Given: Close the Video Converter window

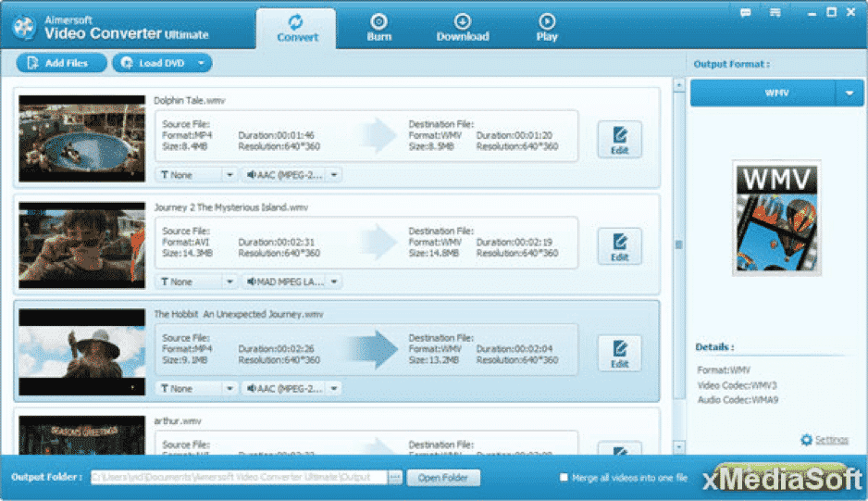Looking at the screenshot, I should (x=851, y=13).
